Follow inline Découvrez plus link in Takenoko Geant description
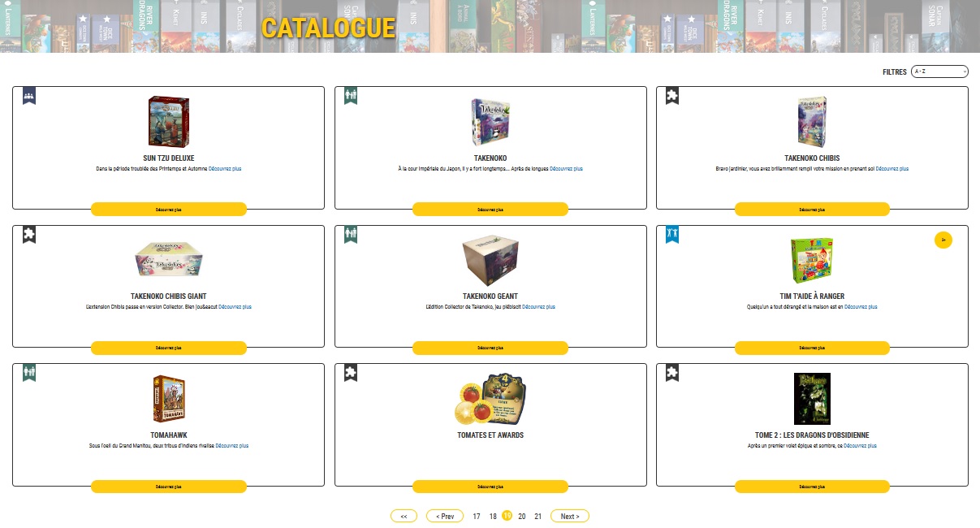 click(538, 307)
